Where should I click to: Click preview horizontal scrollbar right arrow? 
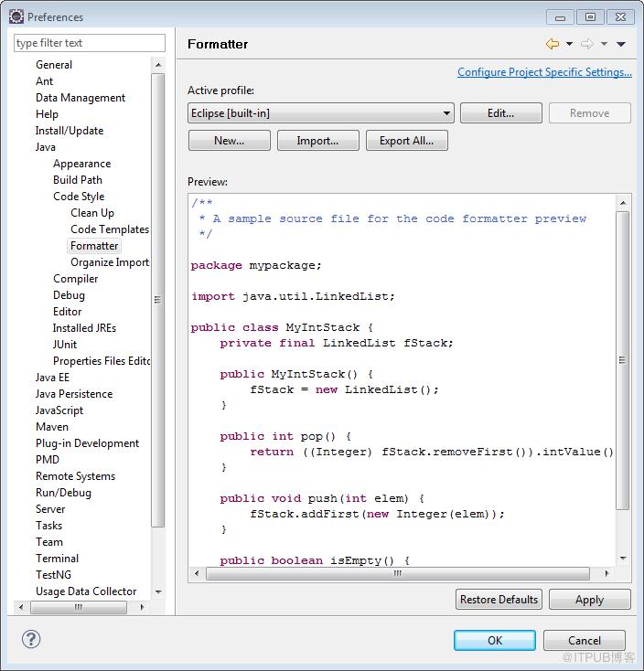pos(606,573)
